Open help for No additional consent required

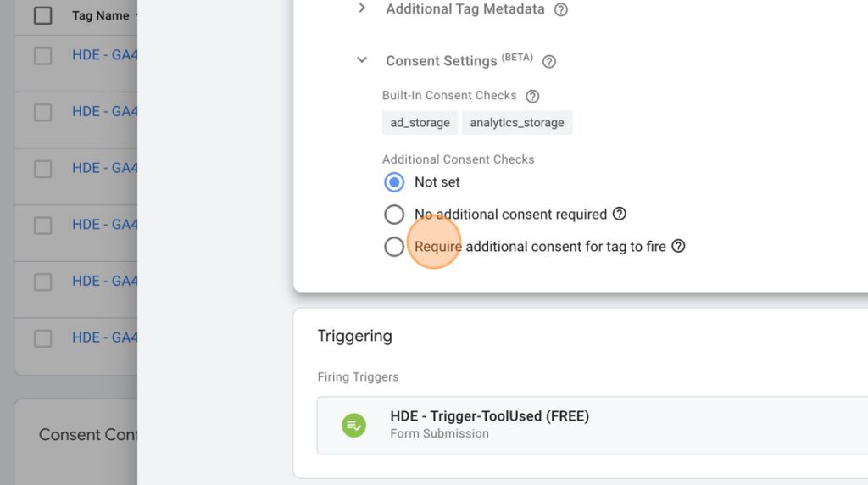620,214
